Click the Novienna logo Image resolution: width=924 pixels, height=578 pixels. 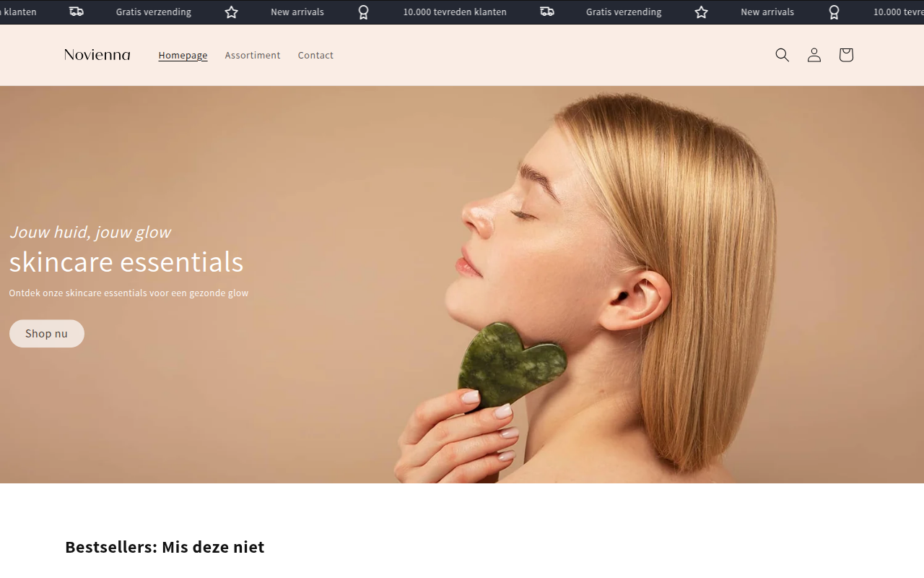97,55
